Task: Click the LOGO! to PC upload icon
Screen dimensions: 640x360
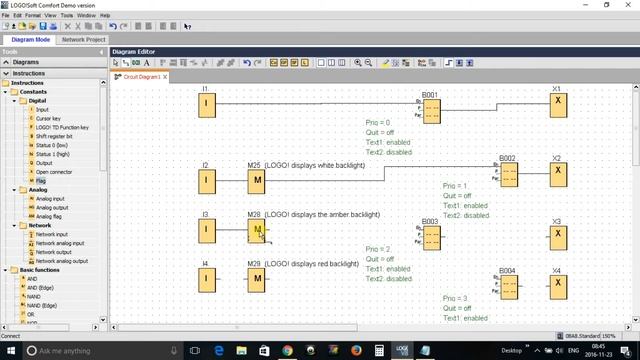Action: coord(470,63)
